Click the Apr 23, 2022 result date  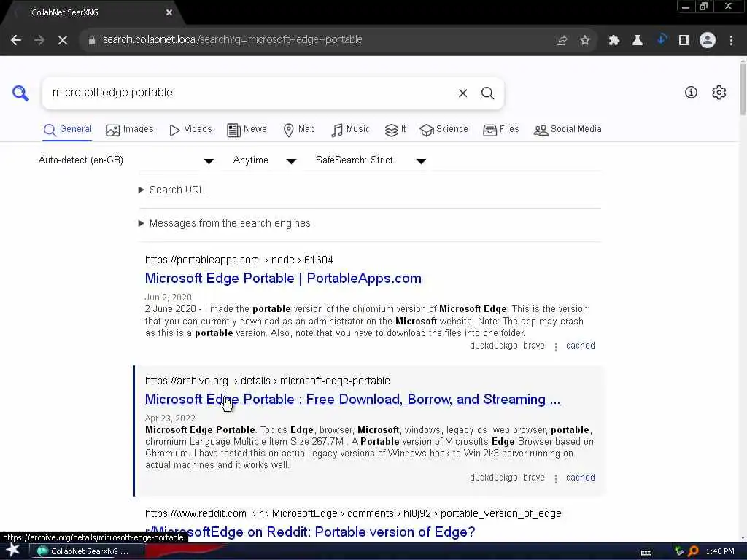pyautogui.click(x=170, y=419)
